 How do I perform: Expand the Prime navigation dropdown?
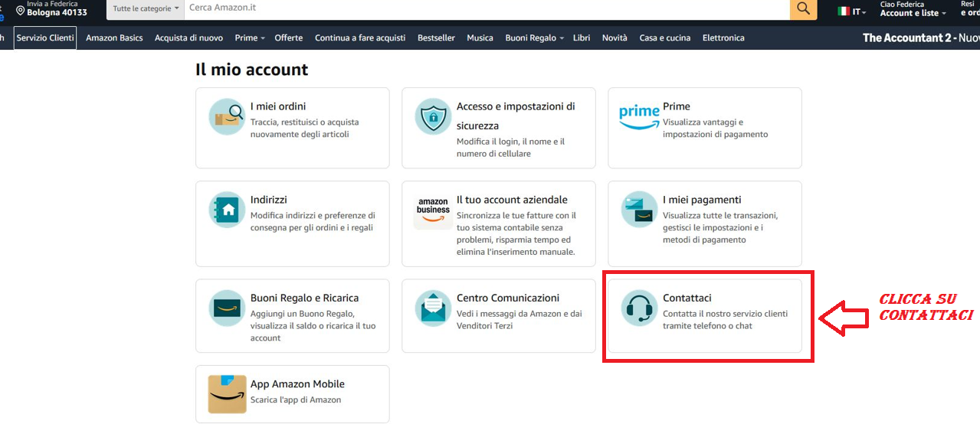tap(250, 38)
